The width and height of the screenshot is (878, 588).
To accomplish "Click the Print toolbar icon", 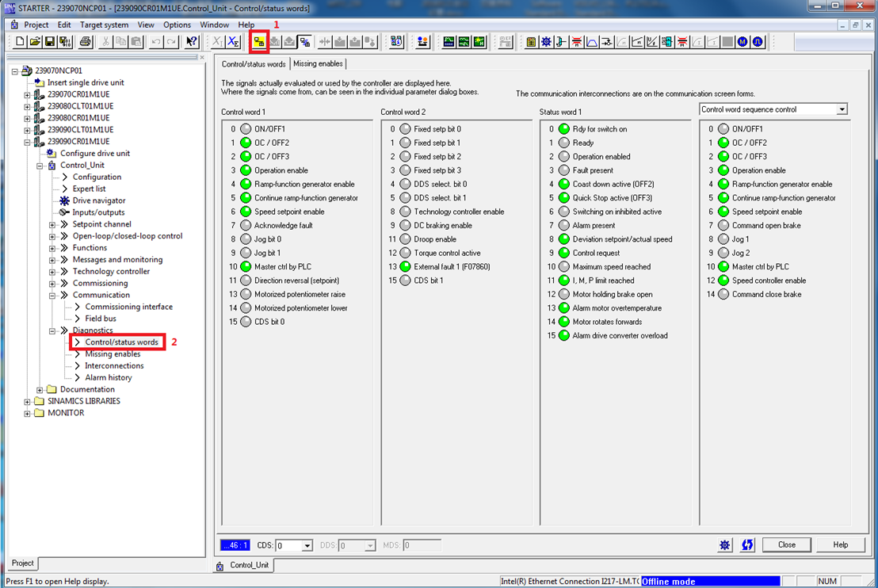I will [x=64, y=41].
